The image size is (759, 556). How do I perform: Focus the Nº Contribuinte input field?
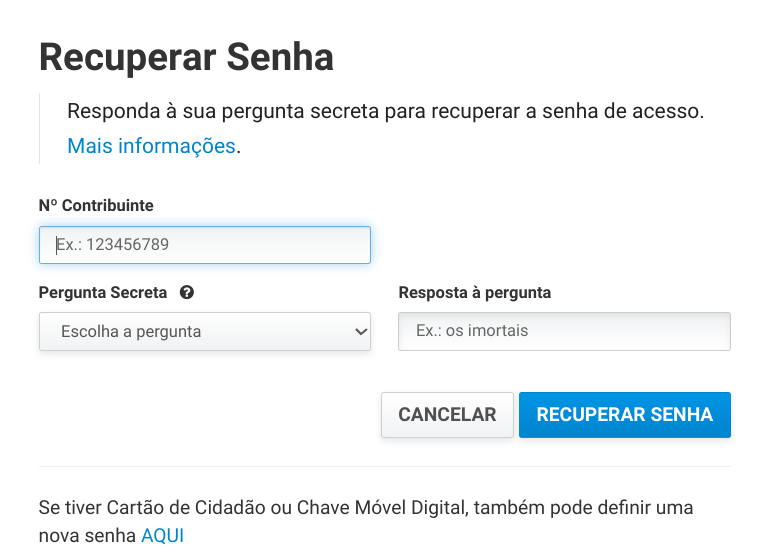tap(205, 245)
